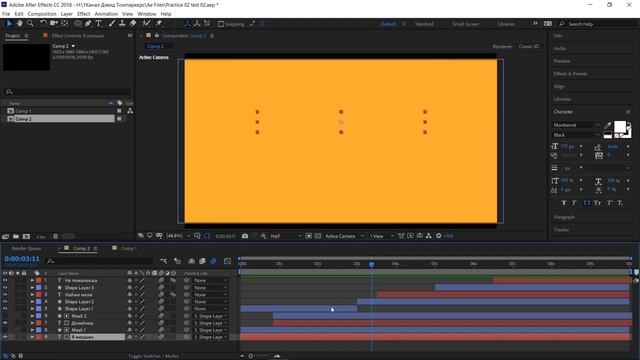The width and height of the screenshot is (640, 360).
Task: Open the Animation menu
Action: coord(106,14)
